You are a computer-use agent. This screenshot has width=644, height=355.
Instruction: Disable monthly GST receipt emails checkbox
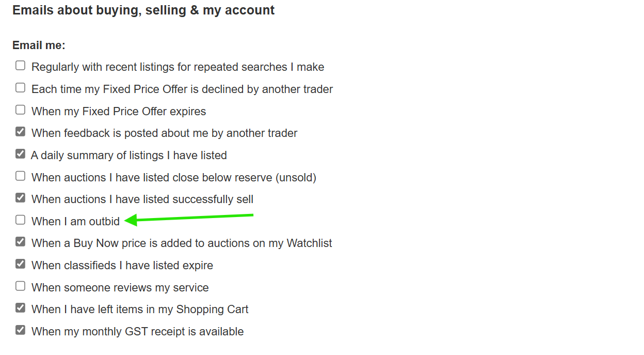coord(20,330)
